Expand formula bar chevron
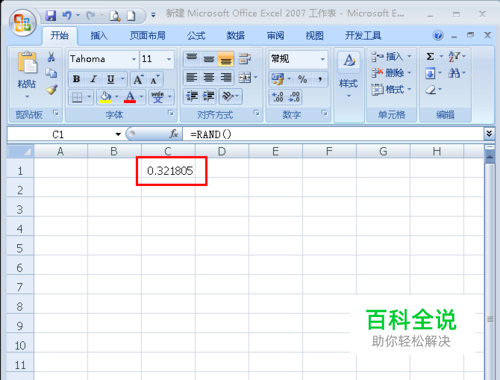500x380 pixels. (x=489, y=134)
